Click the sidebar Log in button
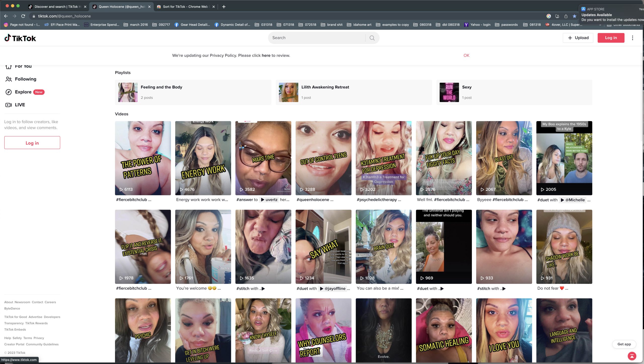The width and height of the screenshot is (644, 364). [x=32, y=143]
